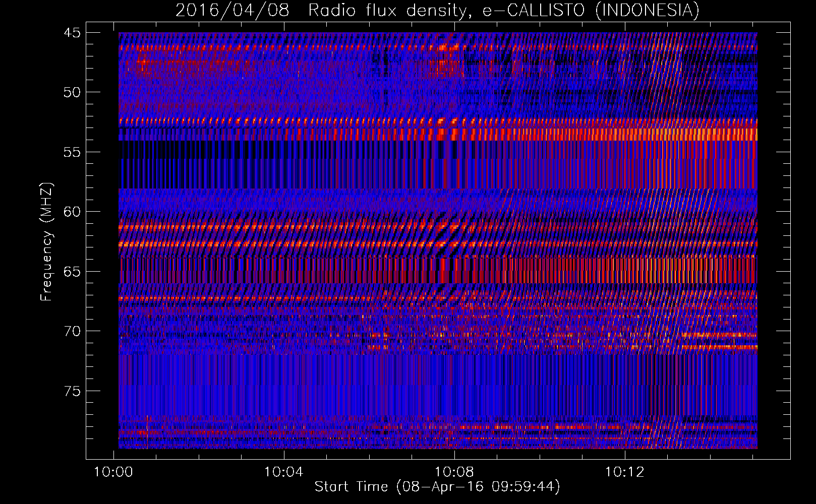Click the 60 frequency tick label
The image size is (816, 504).
click(x=72, y=212)
